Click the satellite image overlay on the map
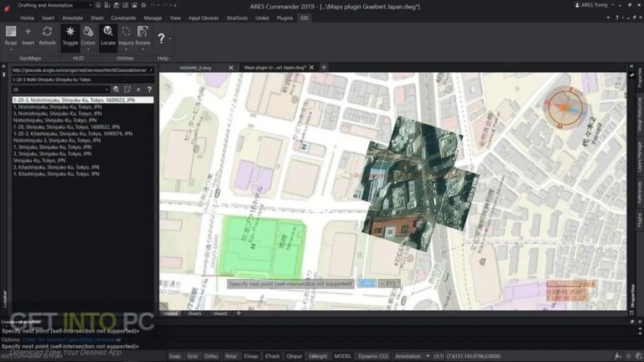The height and width of the screenshot is (362, 644). pyautogui.click(x=417, y=183)
